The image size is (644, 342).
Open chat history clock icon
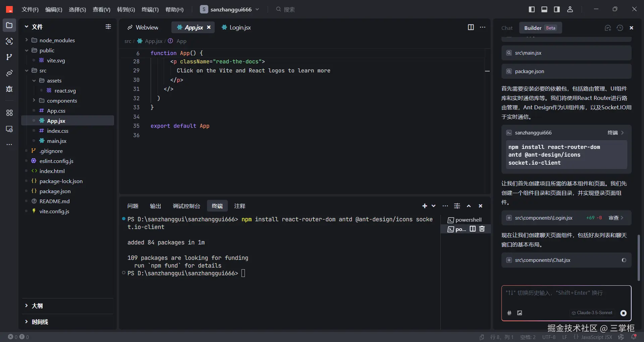(x=620, y=28)
